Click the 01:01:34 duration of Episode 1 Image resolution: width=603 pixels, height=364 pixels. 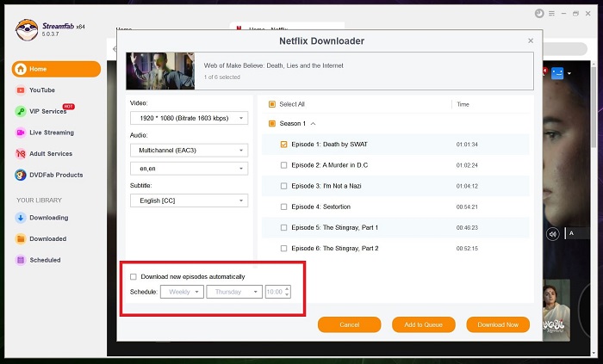click(467, 145)
